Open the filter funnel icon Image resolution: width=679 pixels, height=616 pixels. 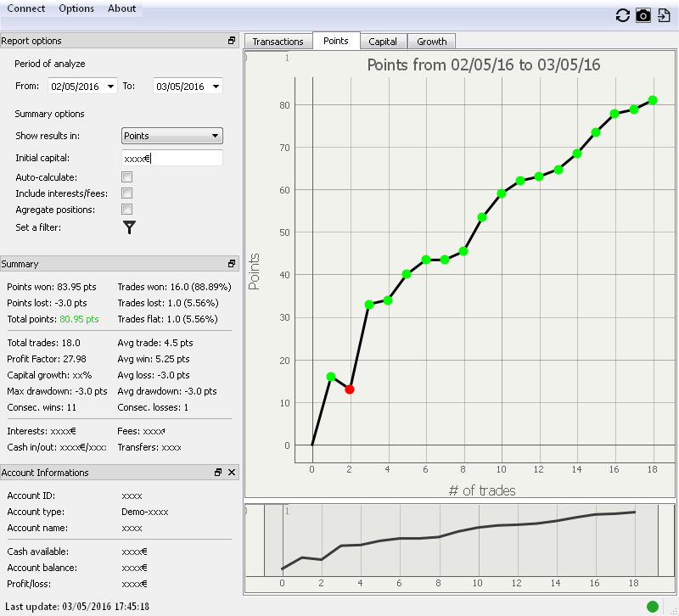pos(129,227)
